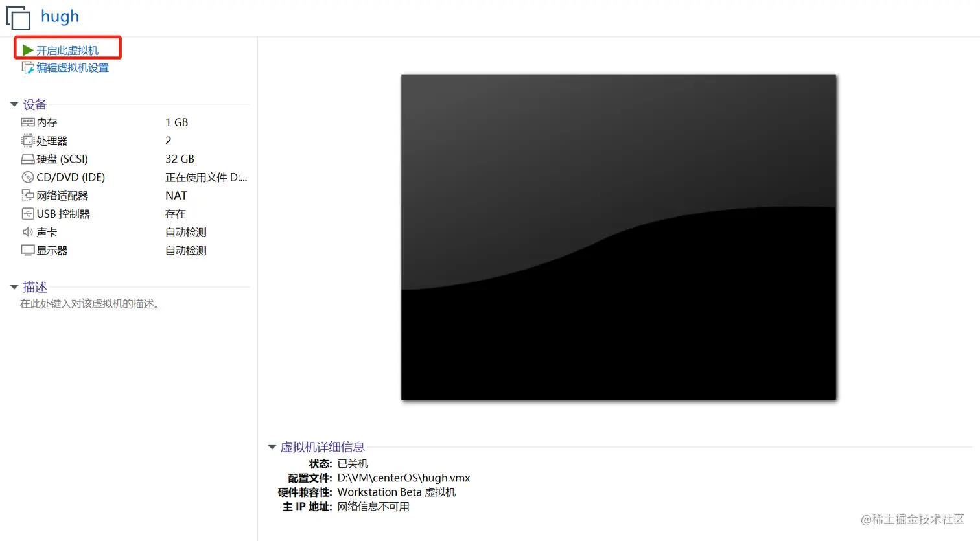Image resolution: width=980 pixels, height=541 pixels.
Task: Select the NAT value next to 网络适配器
Action: [176, 195]
